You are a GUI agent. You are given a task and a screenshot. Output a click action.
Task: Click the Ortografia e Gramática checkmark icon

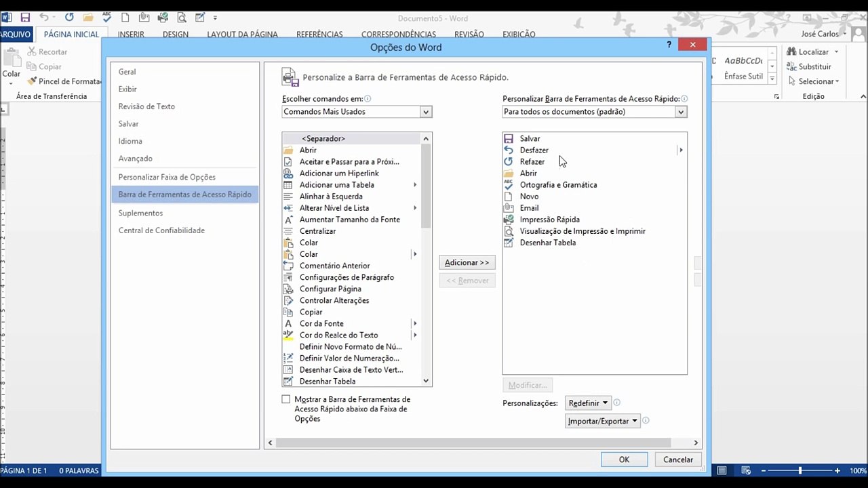[509, 185]
